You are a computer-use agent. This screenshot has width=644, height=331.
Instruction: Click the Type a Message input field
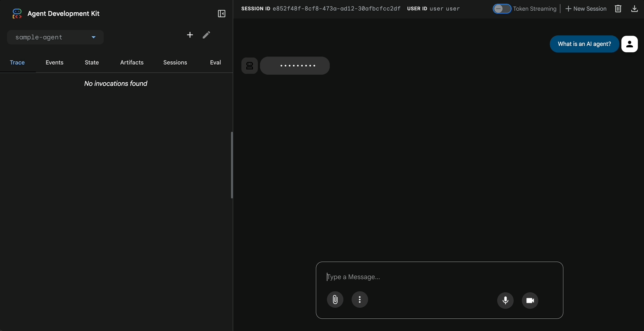(439, 277)
